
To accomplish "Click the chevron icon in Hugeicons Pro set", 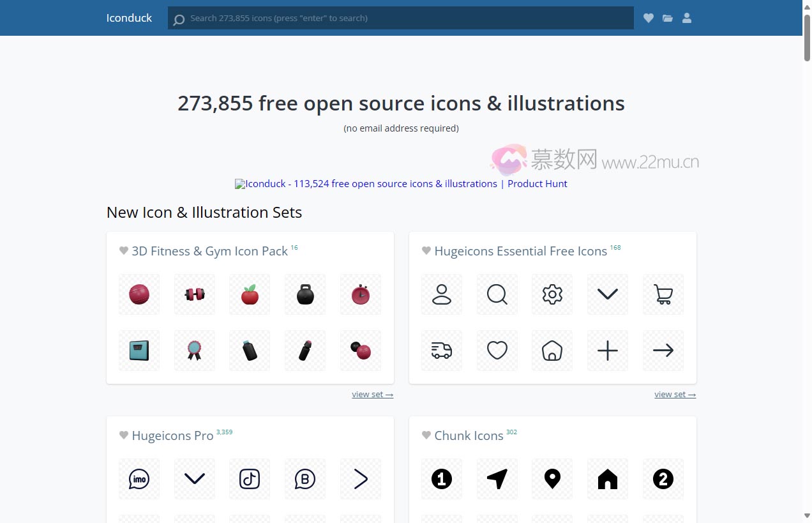I will [x=194, y=479].
